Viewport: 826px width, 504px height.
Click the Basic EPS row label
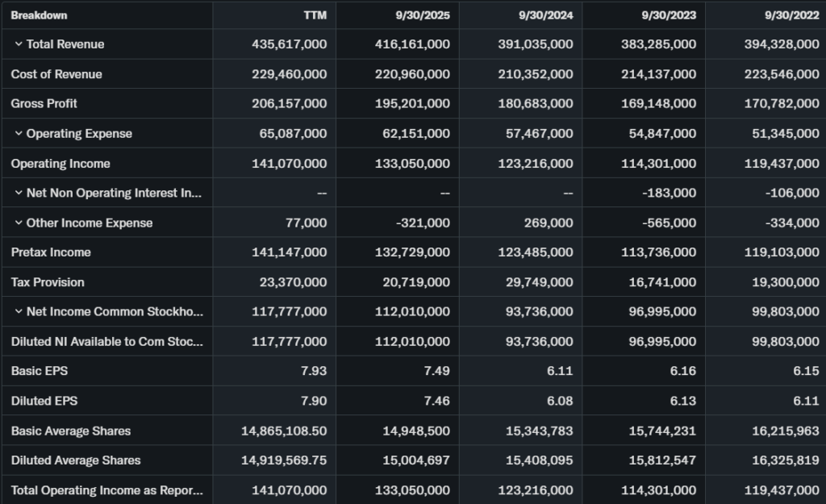39,371
